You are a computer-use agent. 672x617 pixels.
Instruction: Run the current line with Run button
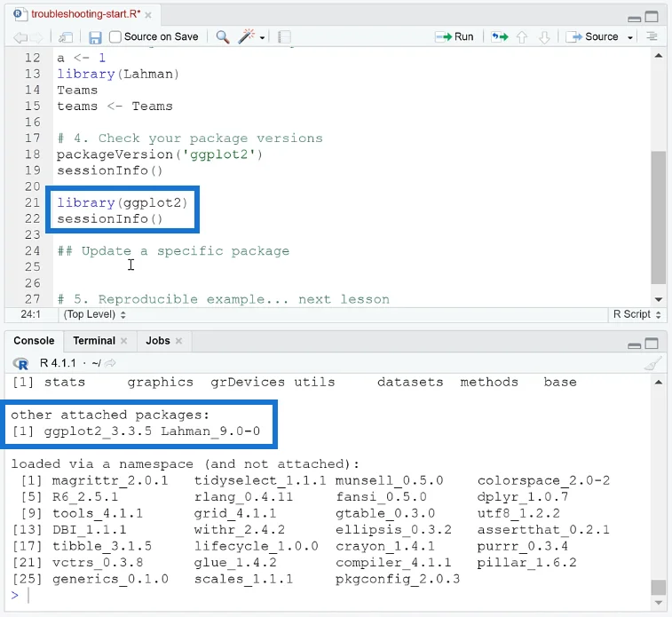[x=455, y=37]
